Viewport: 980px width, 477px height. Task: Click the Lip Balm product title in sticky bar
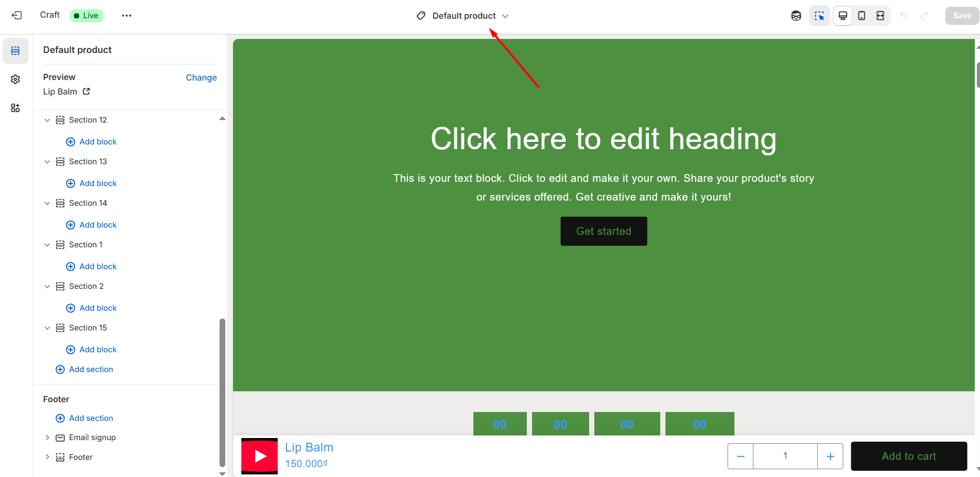(309, 447)
